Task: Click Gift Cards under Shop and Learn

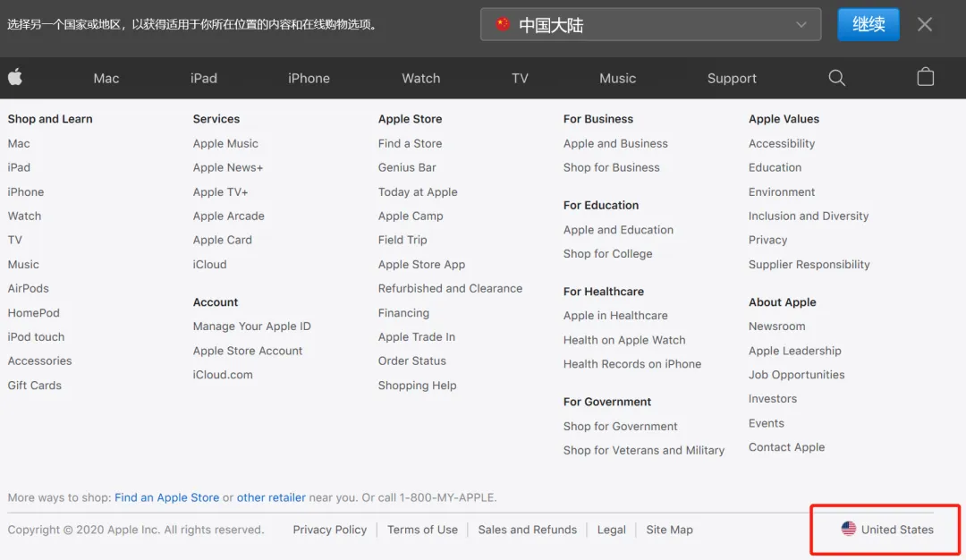Action: point(35,386)
